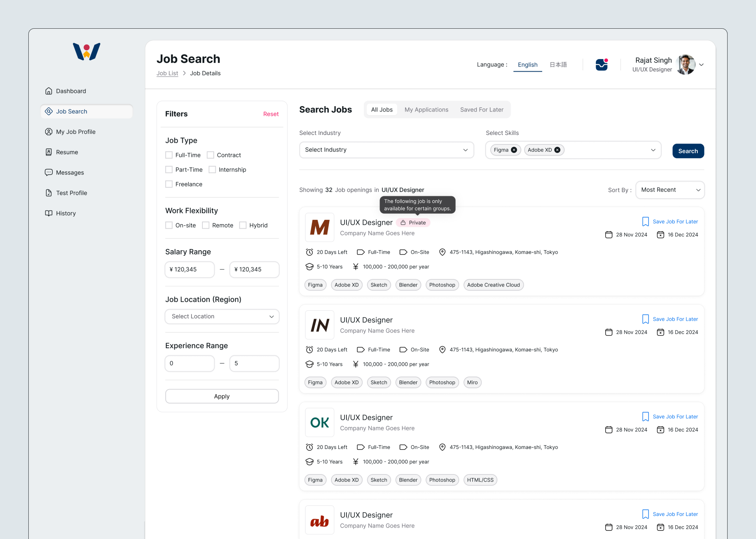Expand the Select Skills dropdown arrow
The width and height of the screenshot is (756, 539).
[653, 150]
